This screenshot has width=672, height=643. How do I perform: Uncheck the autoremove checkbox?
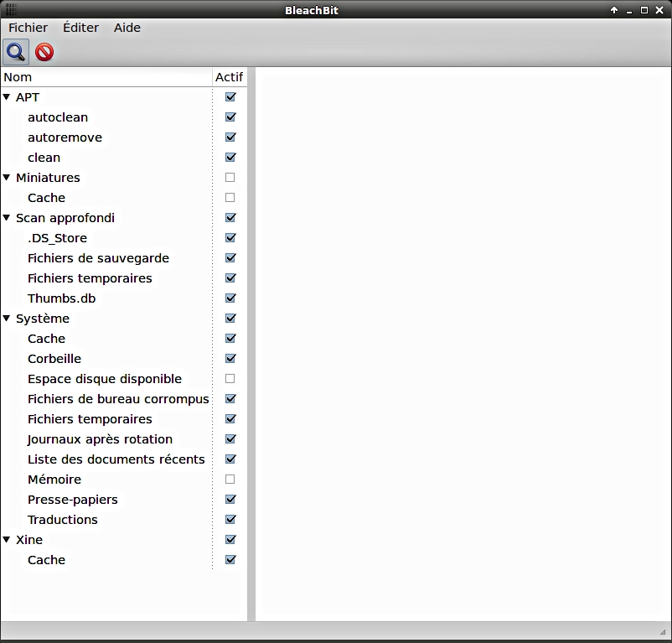(x=230, y=137)
